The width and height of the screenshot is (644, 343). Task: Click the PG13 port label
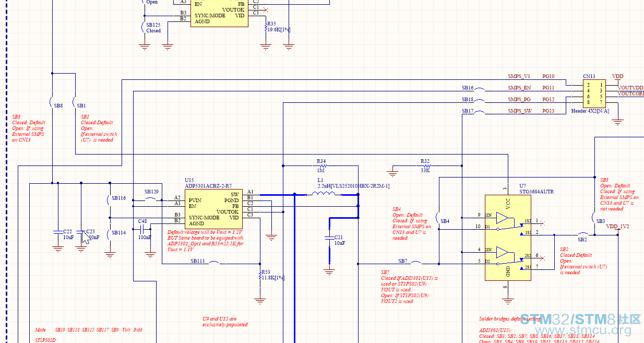coord(548,111)
